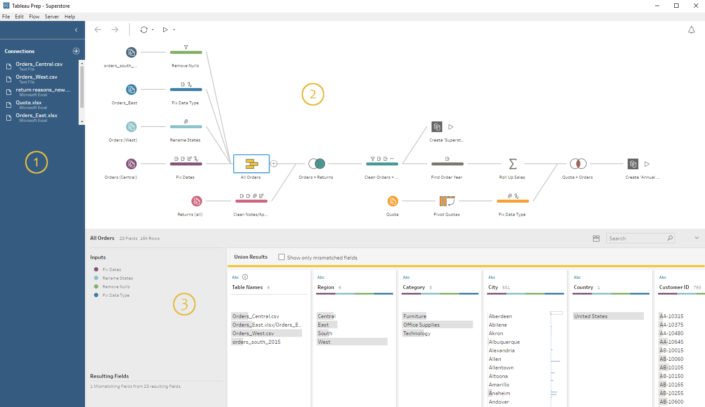The width and height of the screenshot is (705, 407).
Task: Select the Pivot Quotas step
Action: point(447,201)
